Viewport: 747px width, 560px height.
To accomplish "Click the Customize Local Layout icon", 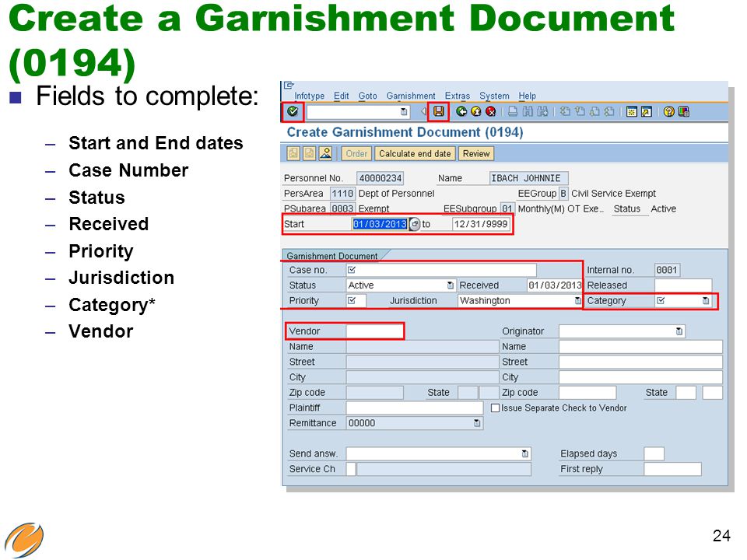I will pos(684,111).
